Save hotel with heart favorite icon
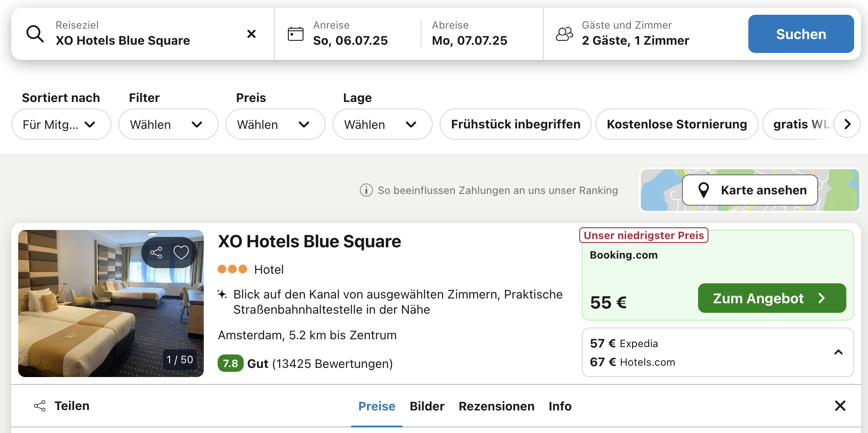 pos(181,253)
